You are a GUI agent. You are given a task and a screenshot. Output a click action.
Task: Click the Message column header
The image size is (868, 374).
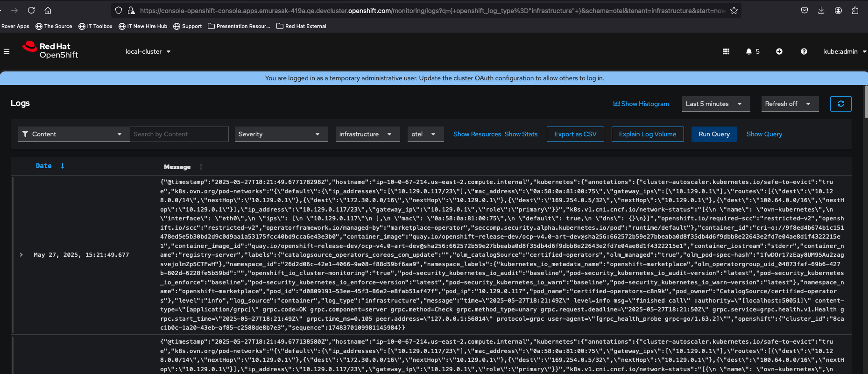(x=177, y=167)
